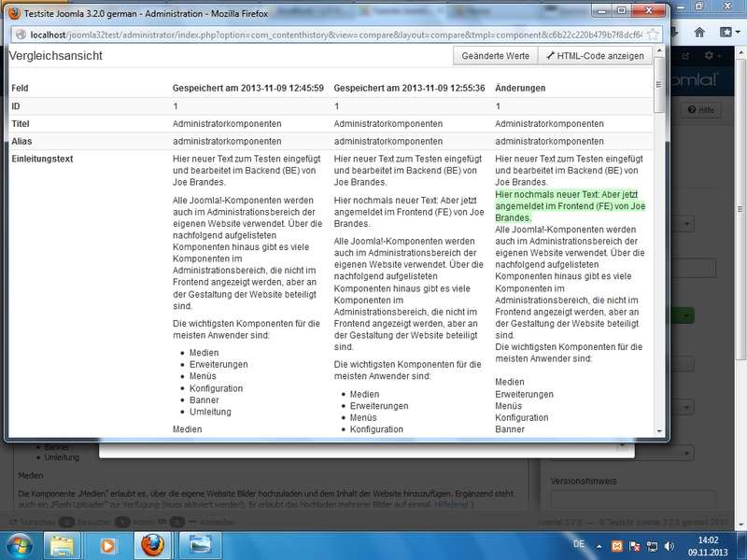
Task: Click the Firefox taskbar icon
Action: click(153, 545)
